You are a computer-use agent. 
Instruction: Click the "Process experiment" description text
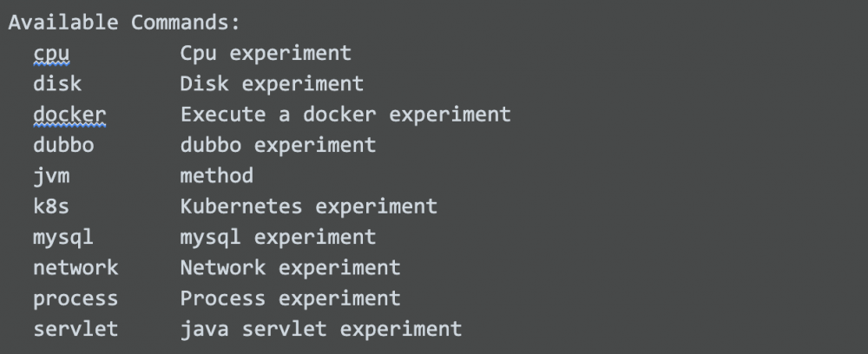(x=290, y=298)
